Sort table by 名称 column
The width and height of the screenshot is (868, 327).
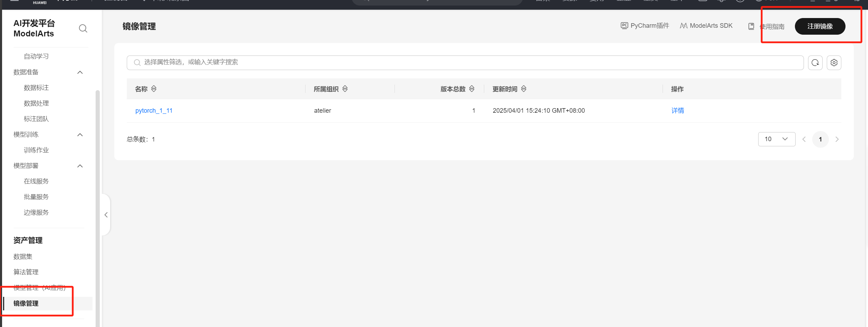[x=154, y=89]
